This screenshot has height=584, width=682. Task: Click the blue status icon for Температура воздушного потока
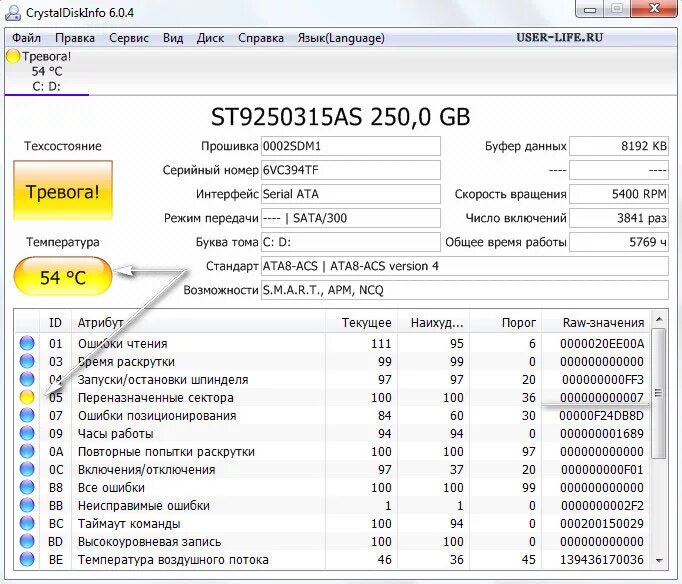pos(27,559)
